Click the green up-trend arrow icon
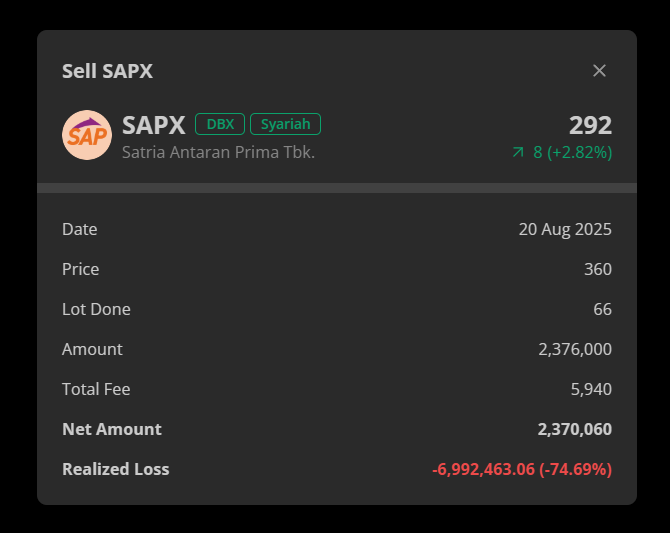670x533 pixels. point(518,152)
